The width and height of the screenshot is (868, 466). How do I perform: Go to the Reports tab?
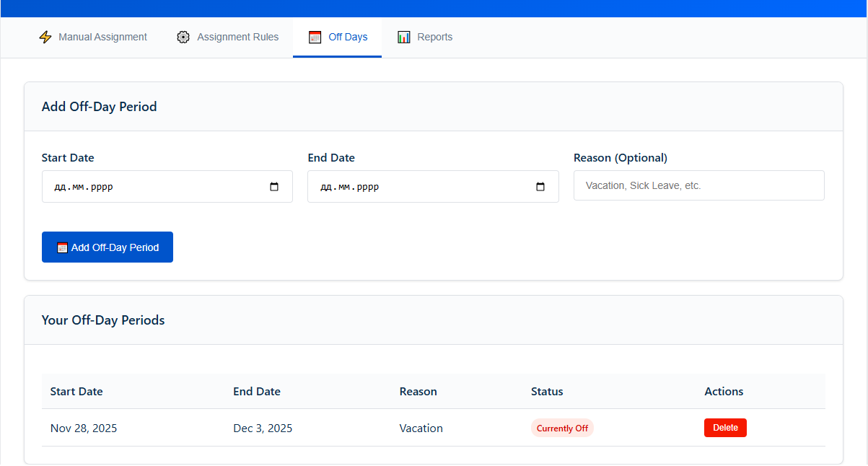434,37
